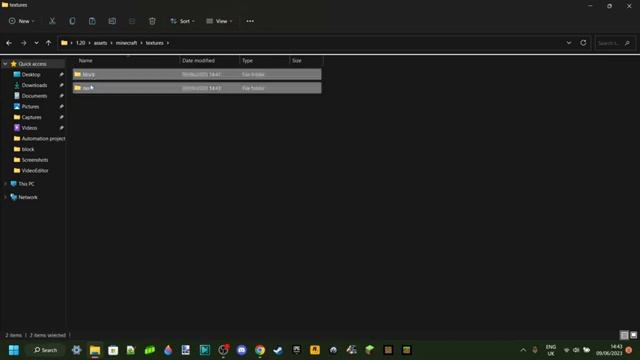Click the Copy icon in toolbar

72,21
